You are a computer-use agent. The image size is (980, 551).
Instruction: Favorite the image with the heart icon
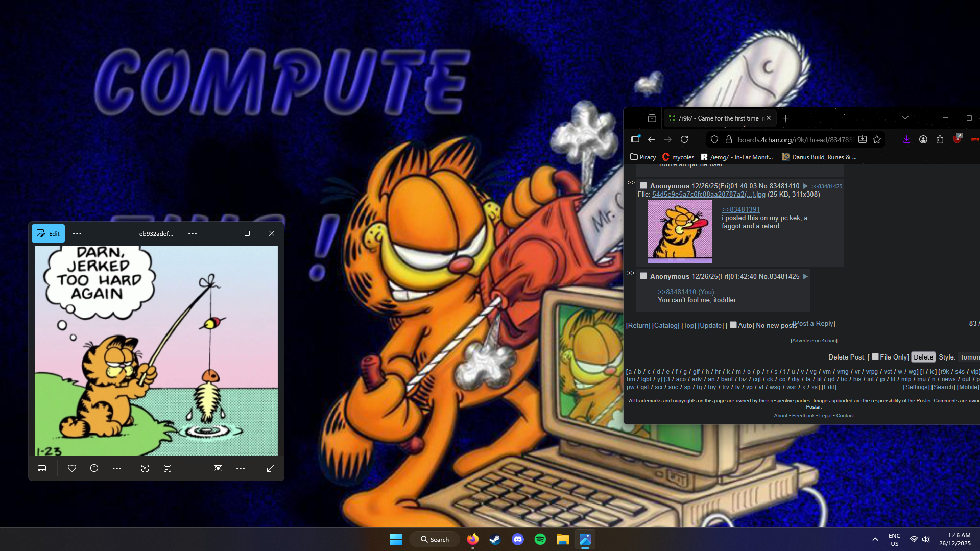72,468
